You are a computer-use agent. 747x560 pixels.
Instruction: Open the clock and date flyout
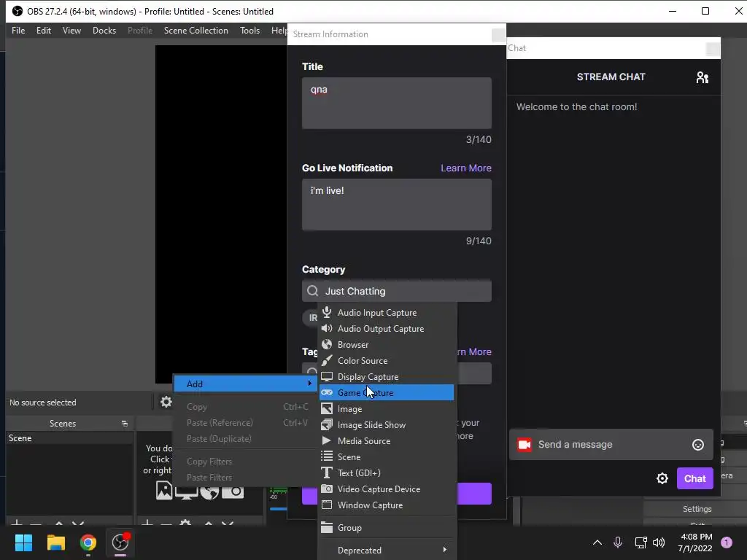pyautogui.click(x=694, y=542)
